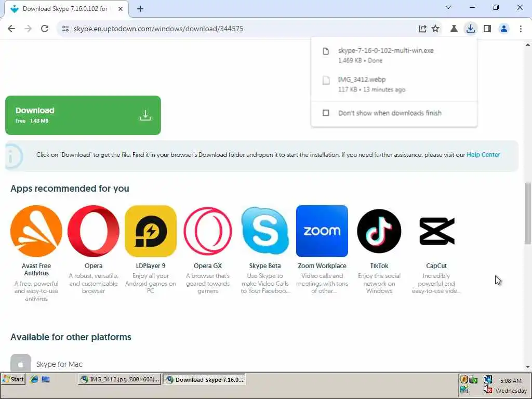Switch to IMG_3412.jpg taskbar window

coord(119,379)
